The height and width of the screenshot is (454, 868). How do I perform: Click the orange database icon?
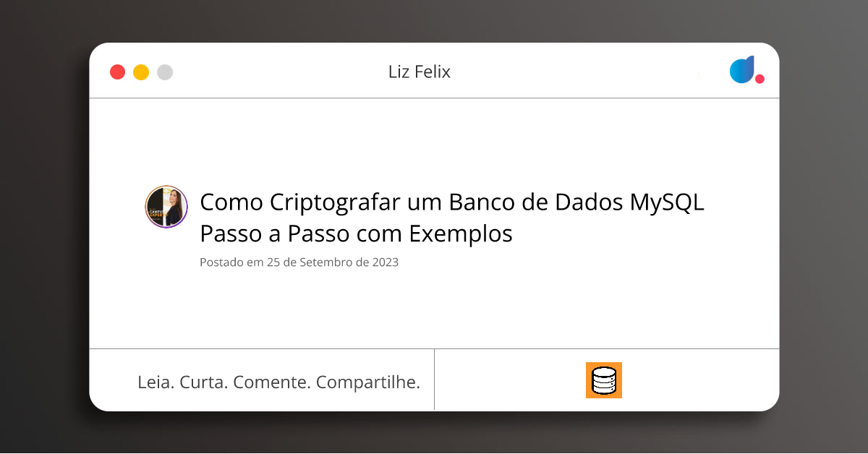pyautogui.click(x=603, y=380)
